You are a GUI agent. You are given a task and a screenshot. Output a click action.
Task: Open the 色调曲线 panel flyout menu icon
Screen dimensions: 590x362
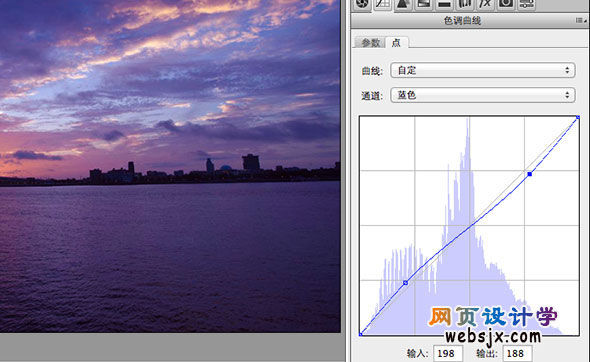tap(581, 20)
